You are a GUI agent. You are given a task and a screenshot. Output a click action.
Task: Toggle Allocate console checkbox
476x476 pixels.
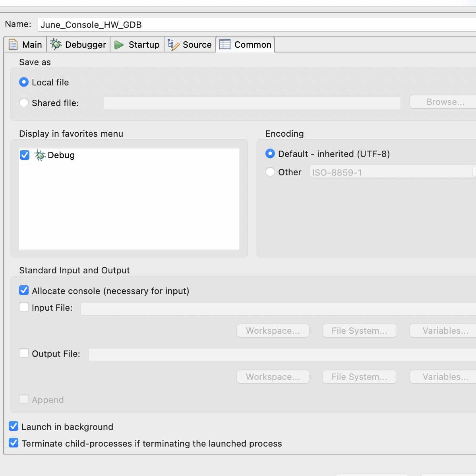click(x=24, y=290)
